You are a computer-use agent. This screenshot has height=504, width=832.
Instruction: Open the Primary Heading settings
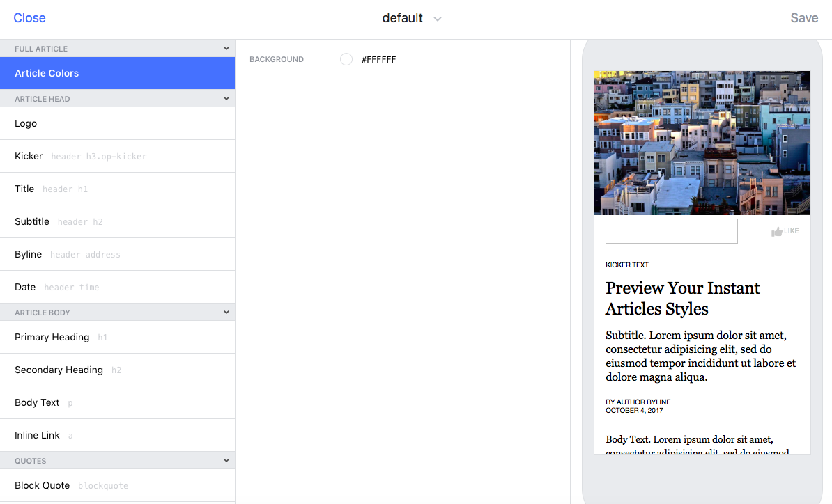pos(117,337)
